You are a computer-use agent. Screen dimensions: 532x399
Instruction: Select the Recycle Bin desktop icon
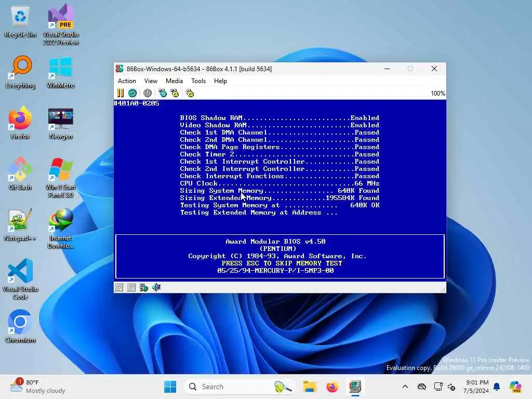20,22
